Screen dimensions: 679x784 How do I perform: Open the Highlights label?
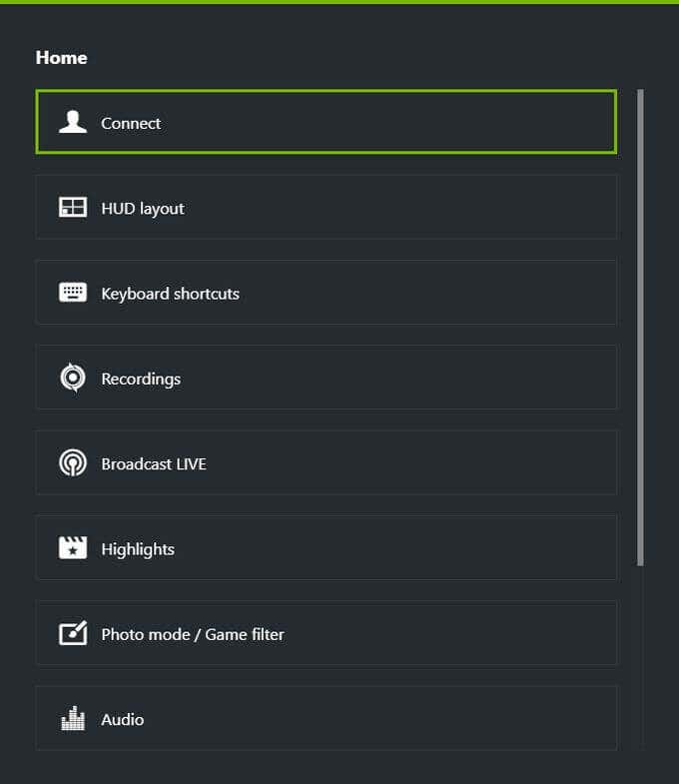pyautogui.click(x=138, y=549)
